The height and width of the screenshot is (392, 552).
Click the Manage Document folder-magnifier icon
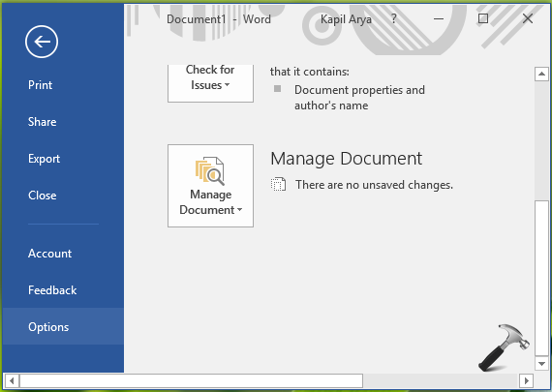pyautogui.click(x=210, y=171)
